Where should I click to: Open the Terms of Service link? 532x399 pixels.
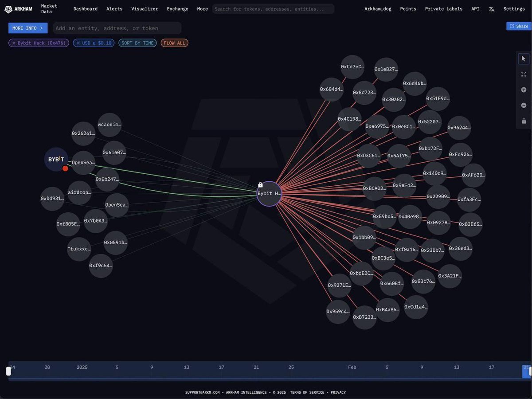[306, 392]
